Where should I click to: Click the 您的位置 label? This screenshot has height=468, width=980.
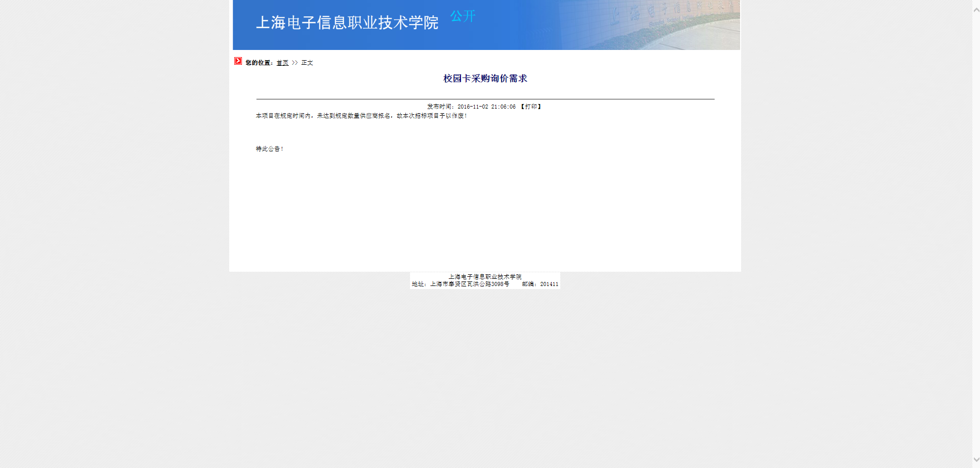(x=259, y=63)
